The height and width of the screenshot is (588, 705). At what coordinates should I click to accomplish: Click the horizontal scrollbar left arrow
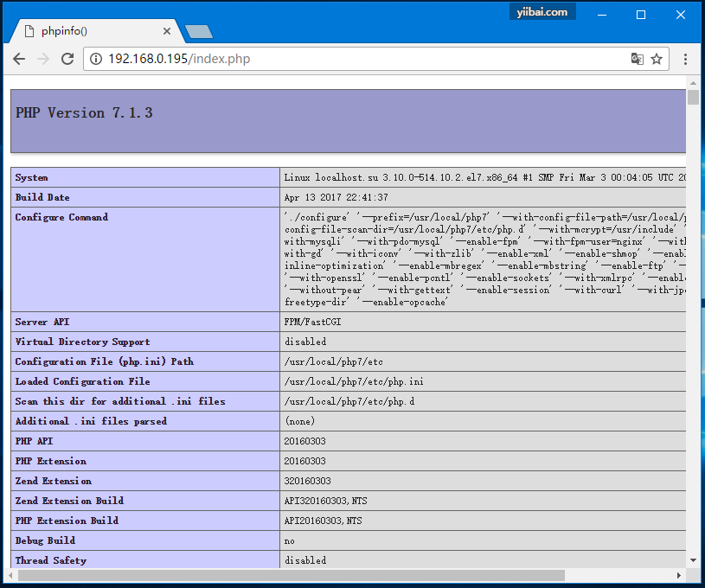click(x=12, y=575)
